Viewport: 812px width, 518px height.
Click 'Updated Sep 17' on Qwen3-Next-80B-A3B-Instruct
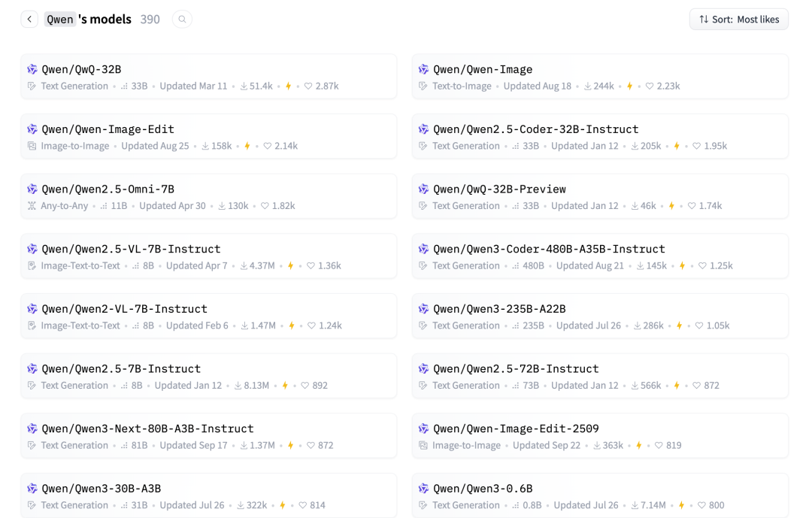[193, 446]
